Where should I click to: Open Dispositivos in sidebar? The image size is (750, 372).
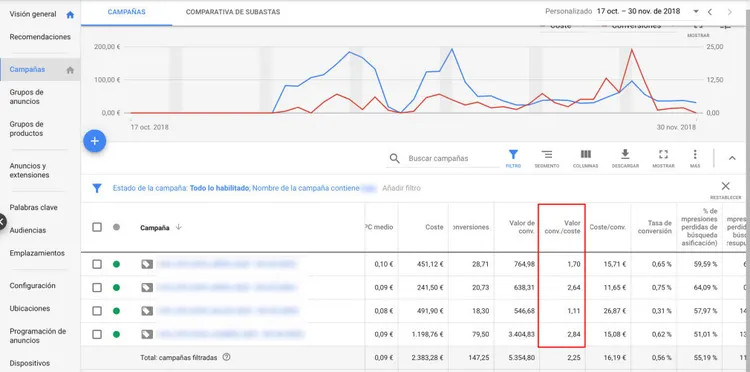point(30,363)
